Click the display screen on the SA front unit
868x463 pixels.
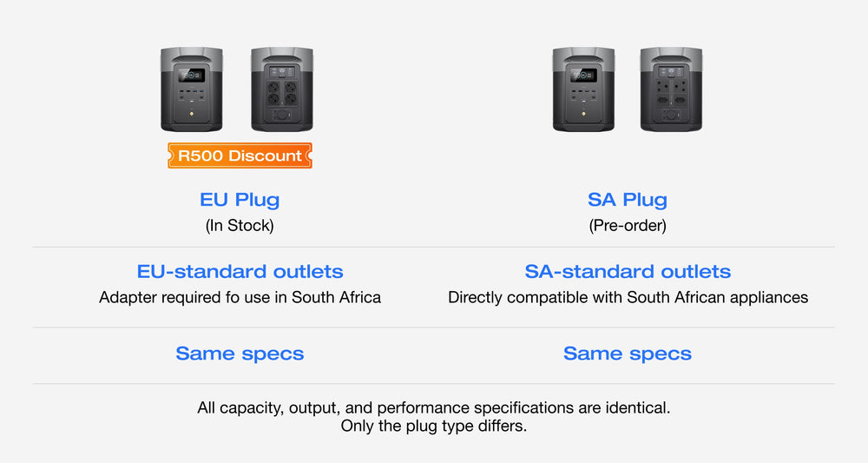click(x=583, y=76)
